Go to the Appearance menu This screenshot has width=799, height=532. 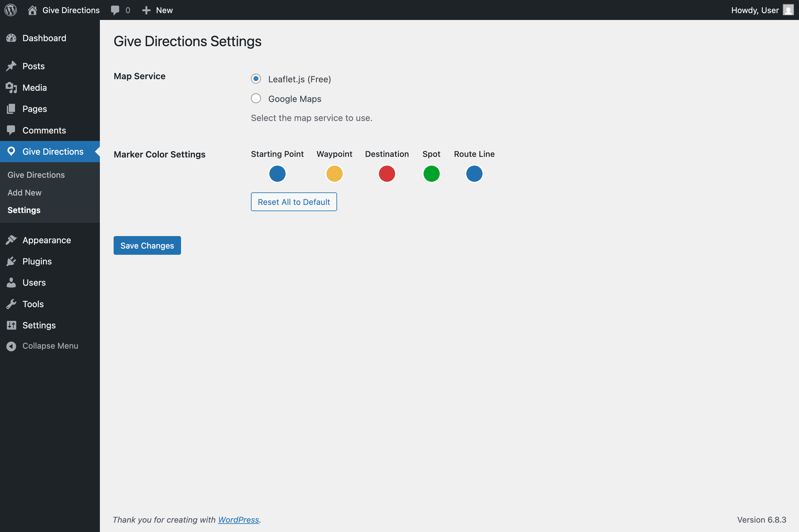click(47, 240)
